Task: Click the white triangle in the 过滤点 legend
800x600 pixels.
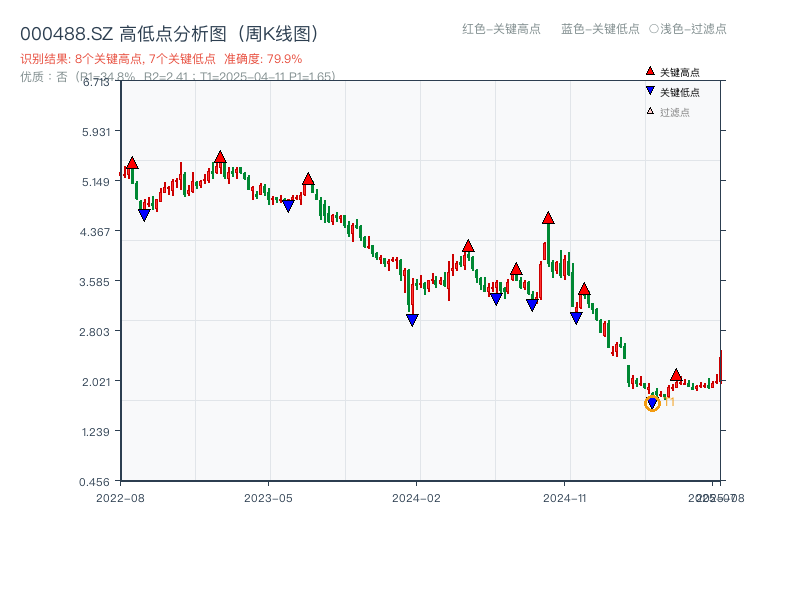Action: tap(650, 111)
